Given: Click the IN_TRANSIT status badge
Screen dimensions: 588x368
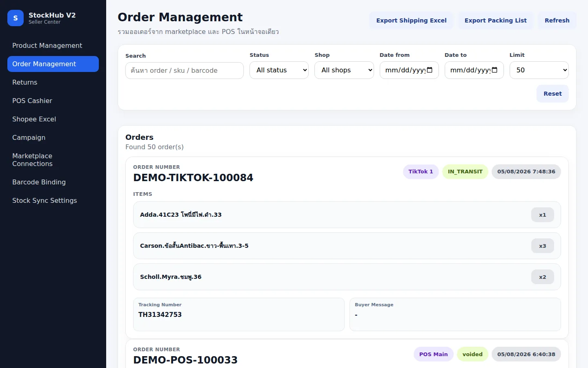Looking at the screenshot, I should click(465, 172).
